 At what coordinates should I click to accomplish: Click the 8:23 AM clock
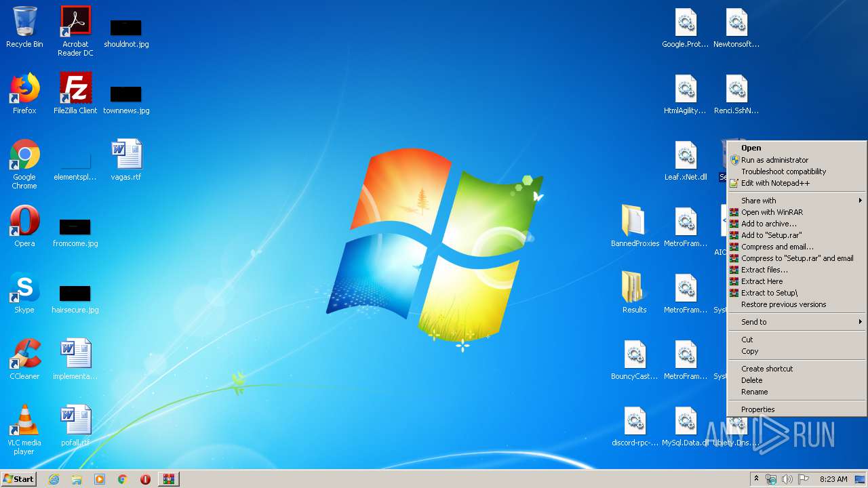click(833, 479)
